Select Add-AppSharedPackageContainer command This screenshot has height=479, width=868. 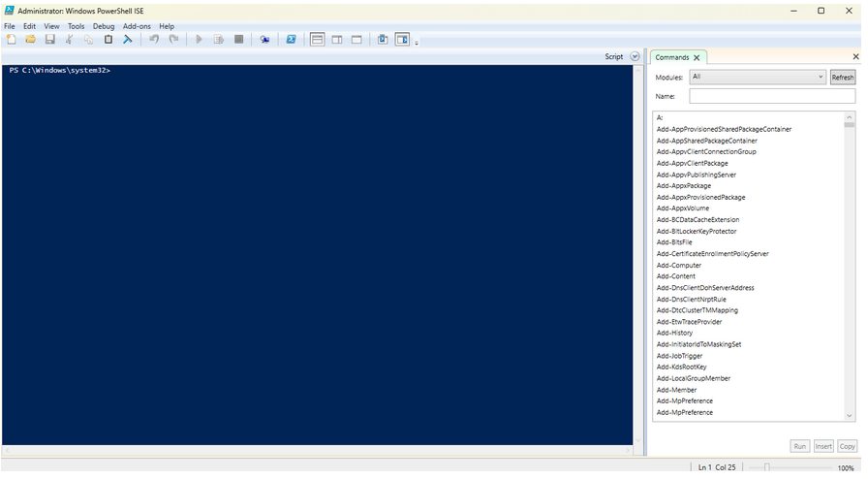(707, 141)
